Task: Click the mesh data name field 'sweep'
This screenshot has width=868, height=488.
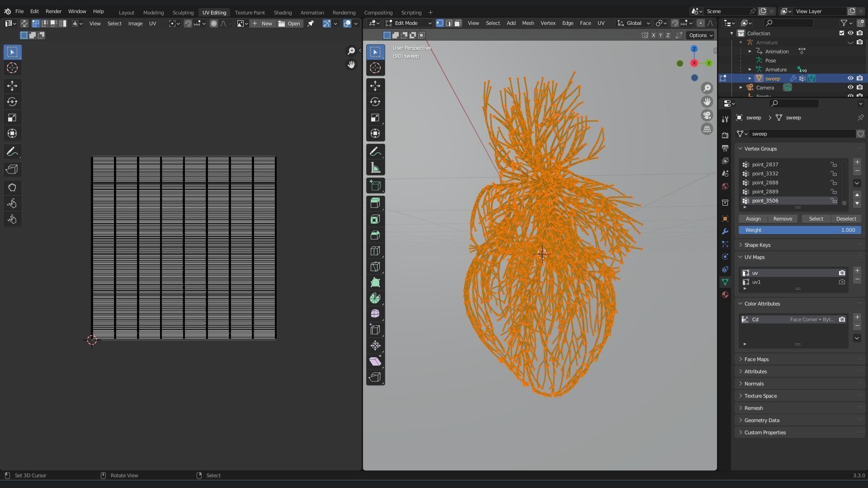Action: click(x=802, y=134)
